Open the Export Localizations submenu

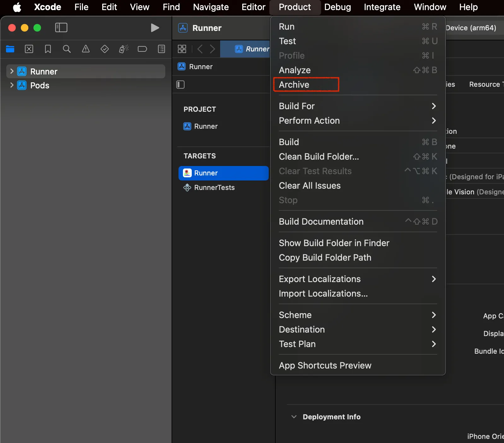(x=358, y=279)
